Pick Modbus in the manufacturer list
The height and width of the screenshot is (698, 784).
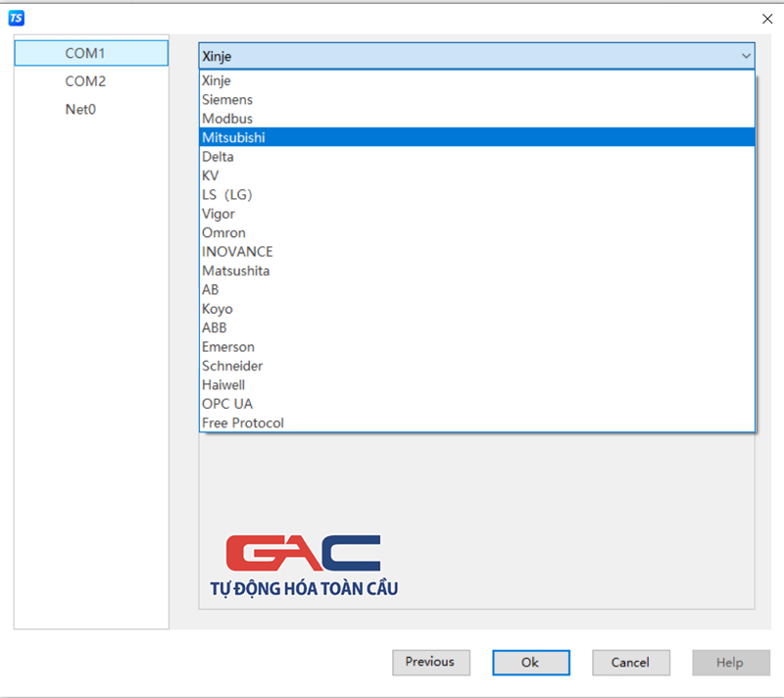point(476,119)
